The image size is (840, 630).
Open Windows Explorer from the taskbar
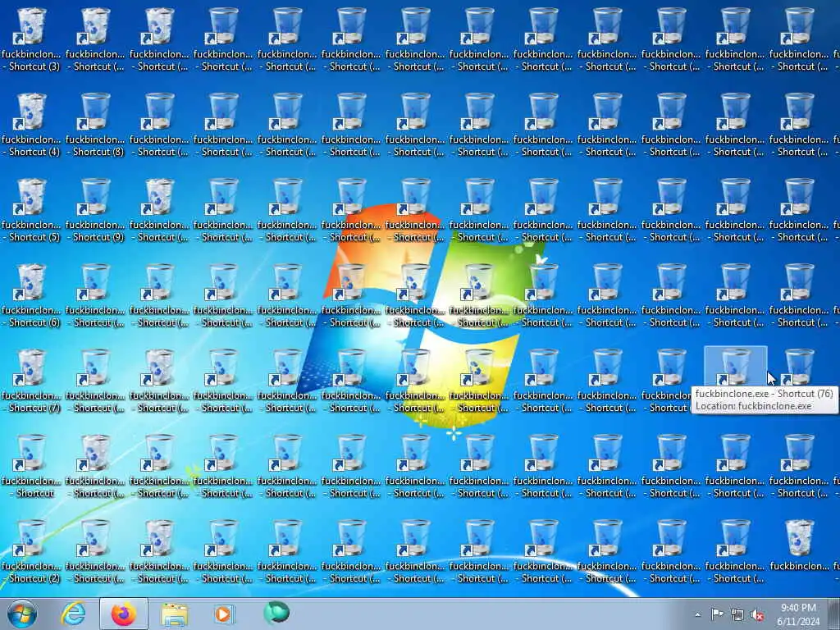point(175,615)
